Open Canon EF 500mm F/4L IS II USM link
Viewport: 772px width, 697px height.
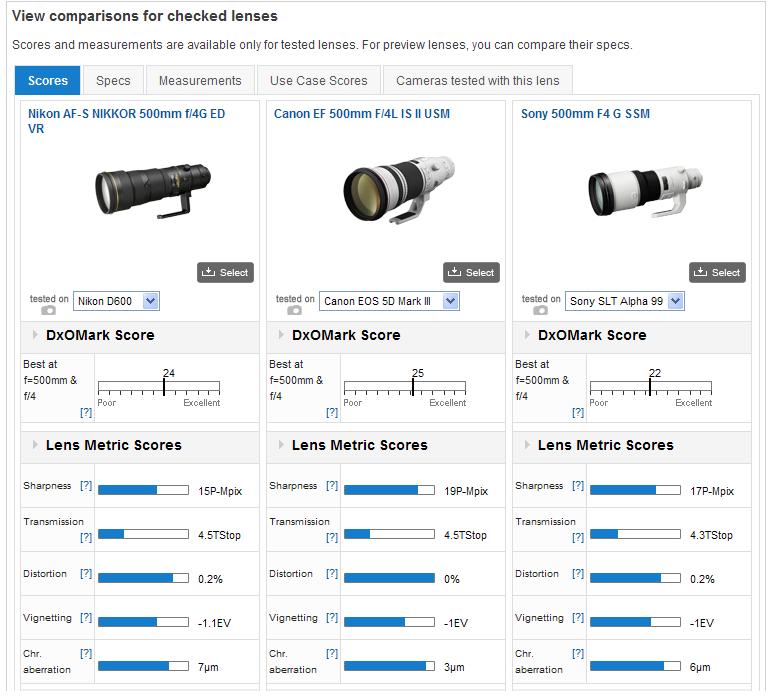tap(362, 114)
